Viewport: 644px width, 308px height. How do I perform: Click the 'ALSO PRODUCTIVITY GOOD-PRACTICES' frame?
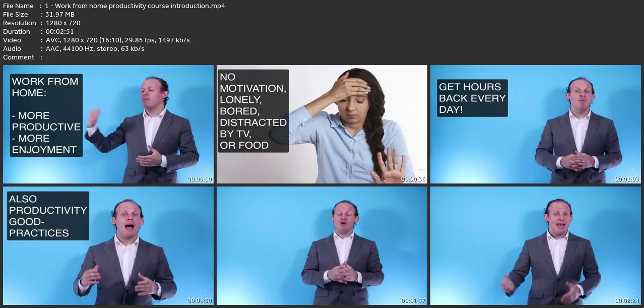(108, 246)
